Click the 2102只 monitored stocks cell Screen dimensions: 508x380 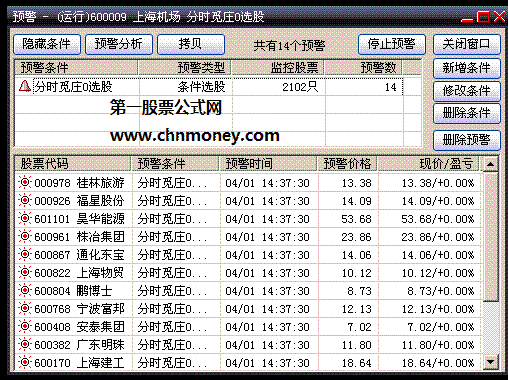point(279,87)
